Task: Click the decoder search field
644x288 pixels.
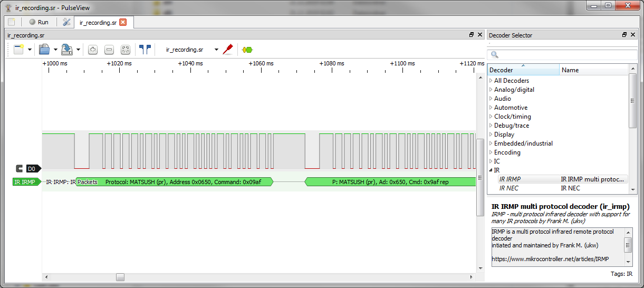Action: click(562, 55)
